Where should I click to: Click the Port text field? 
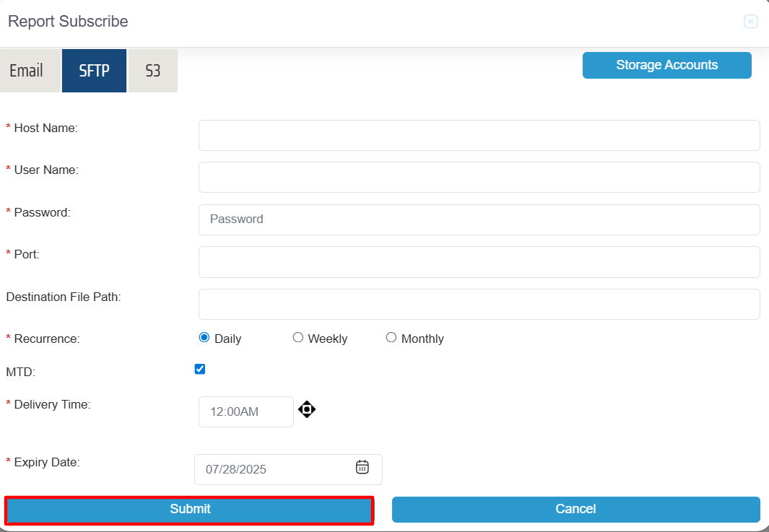point(479,261)
